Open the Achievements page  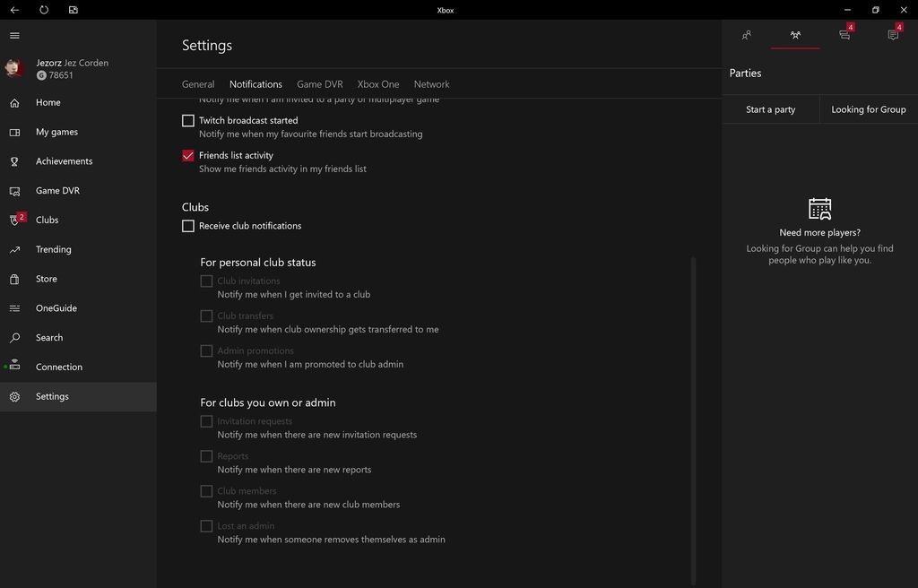click(64, 160)
